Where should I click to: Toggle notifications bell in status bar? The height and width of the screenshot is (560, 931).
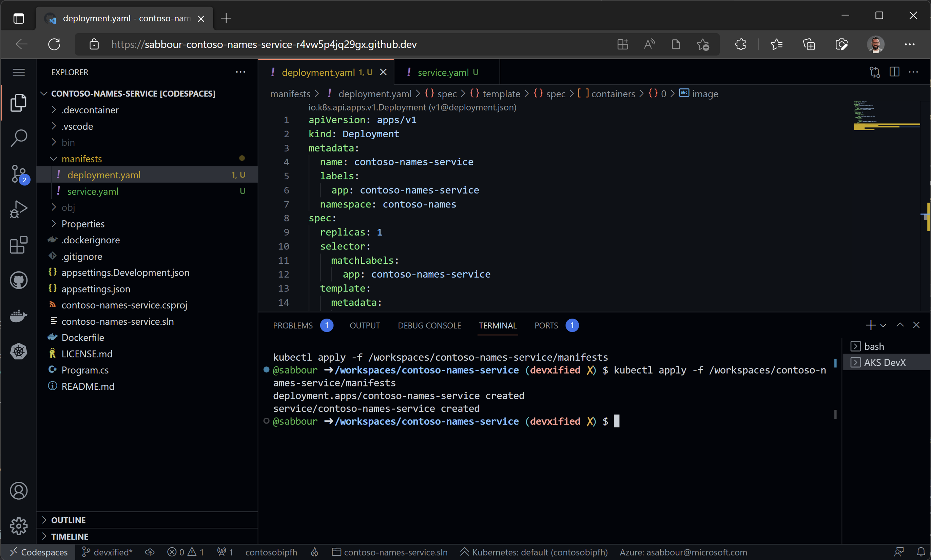tap(921, 552)
